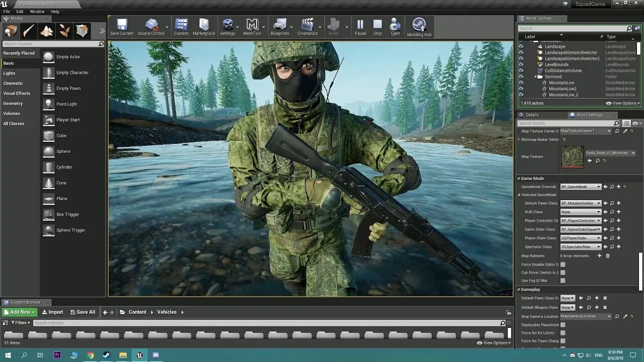Select the Paint mode brush icon

point(29,31)
